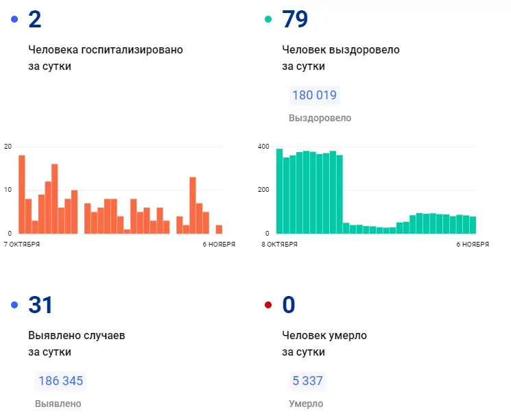Click 'Человек умерло за сутки' label
Screen dimensions: 511x420
click(324, 343)
